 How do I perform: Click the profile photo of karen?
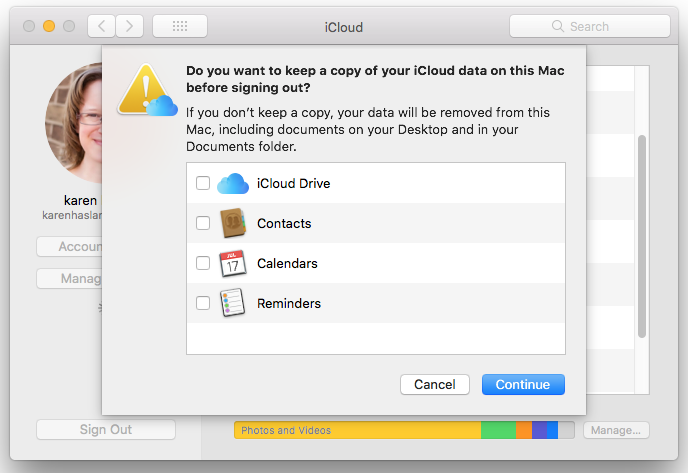click(x=74, y=125)
